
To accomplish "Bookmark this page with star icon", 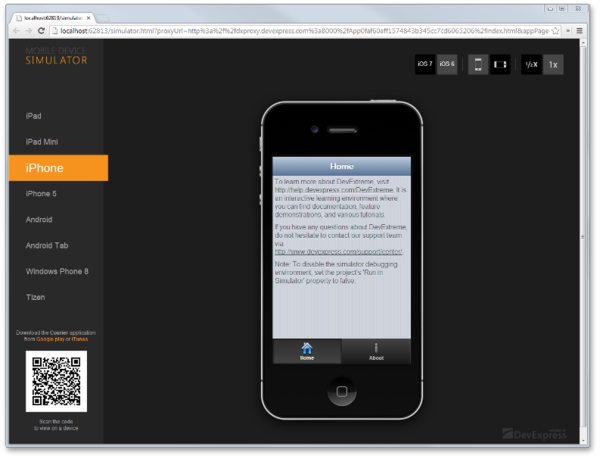I will [555, 31].
